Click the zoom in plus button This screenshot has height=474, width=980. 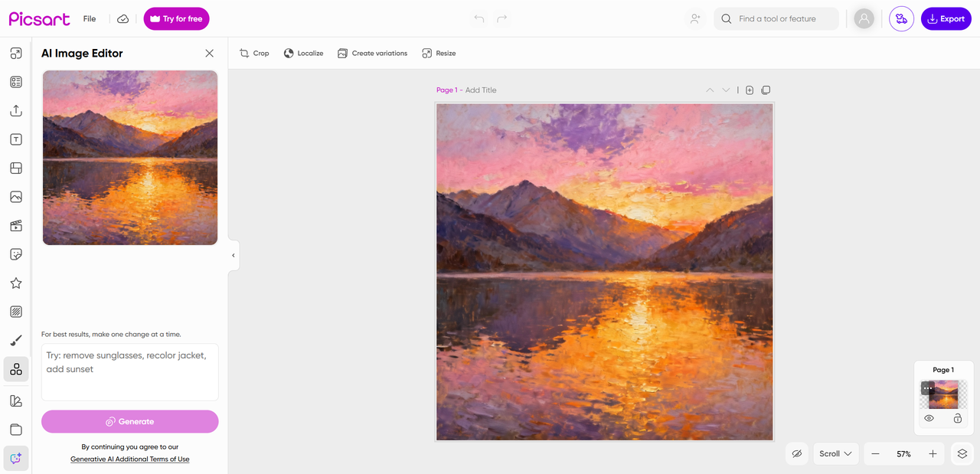pyautogui.click(x=933, y=454)
